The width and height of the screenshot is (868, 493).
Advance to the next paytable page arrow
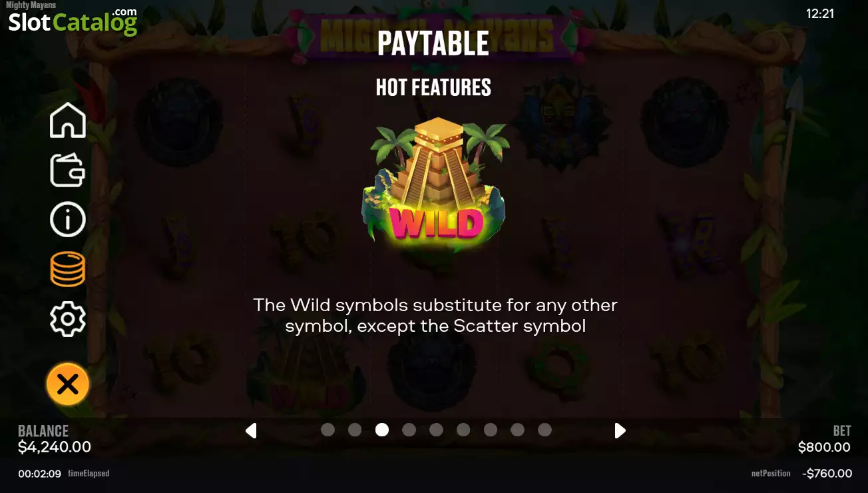(x=620, y=430)
